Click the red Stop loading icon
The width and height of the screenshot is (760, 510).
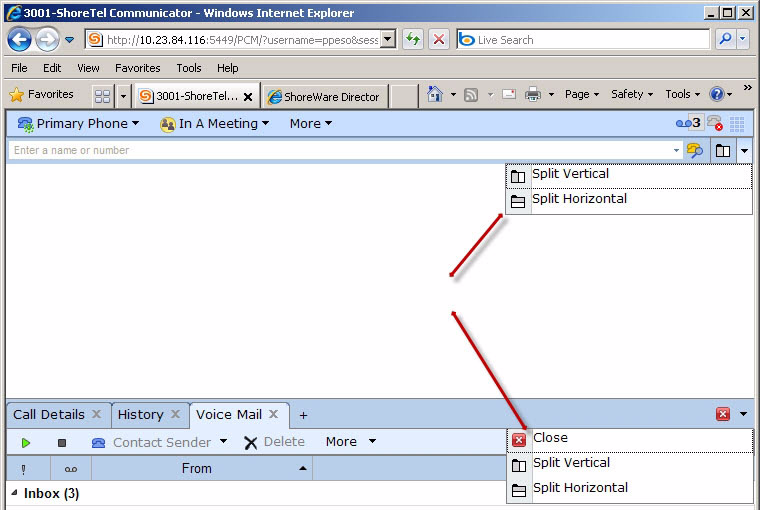click(x=439, y=39)
